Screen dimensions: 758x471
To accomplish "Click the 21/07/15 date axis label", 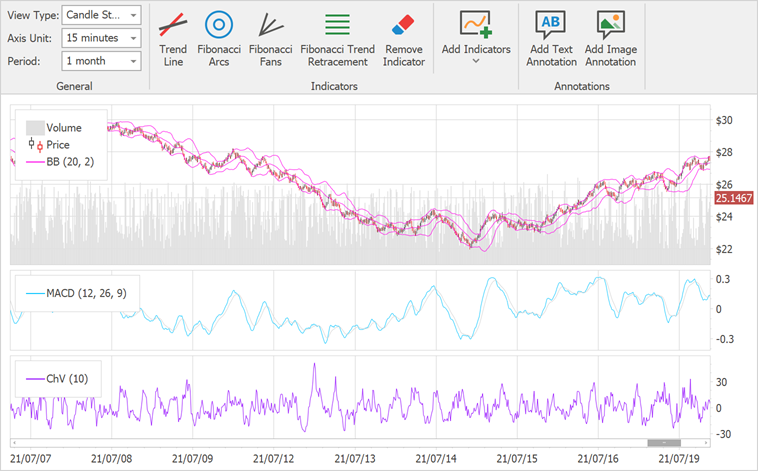I will pos(517,458).
